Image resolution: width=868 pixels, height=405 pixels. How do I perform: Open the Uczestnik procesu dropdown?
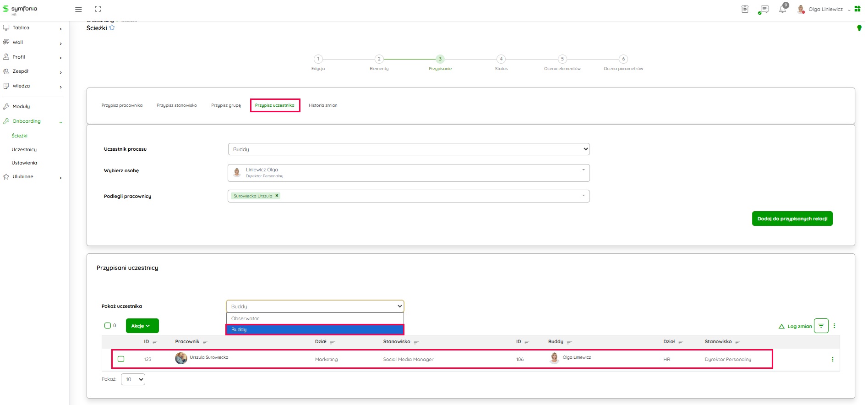[408, 149]
